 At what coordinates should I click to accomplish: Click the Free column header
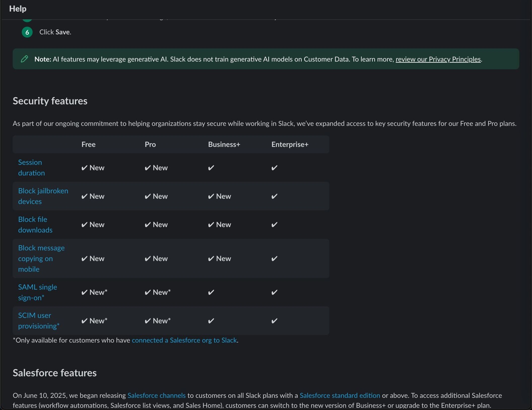pos(88,144)
